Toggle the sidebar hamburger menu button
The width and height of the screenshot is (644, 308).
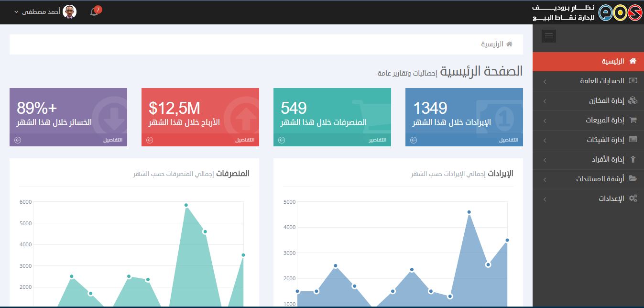click(x=548, y=36)
